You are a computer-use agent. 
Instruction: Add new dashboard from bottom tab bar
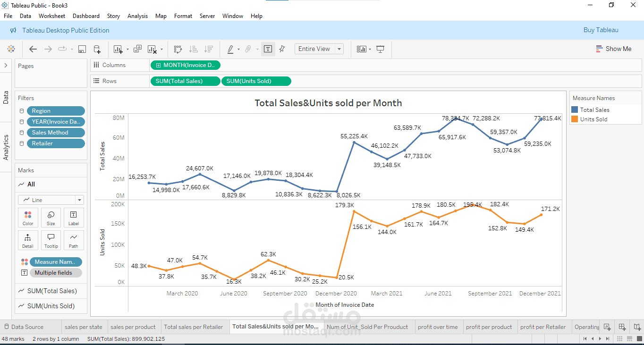pos(622,327)
